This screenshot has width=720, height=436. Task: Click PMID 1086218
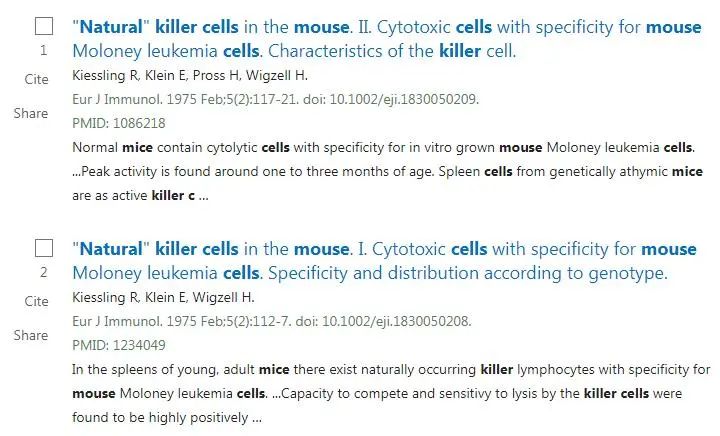[x=119, y=123]
